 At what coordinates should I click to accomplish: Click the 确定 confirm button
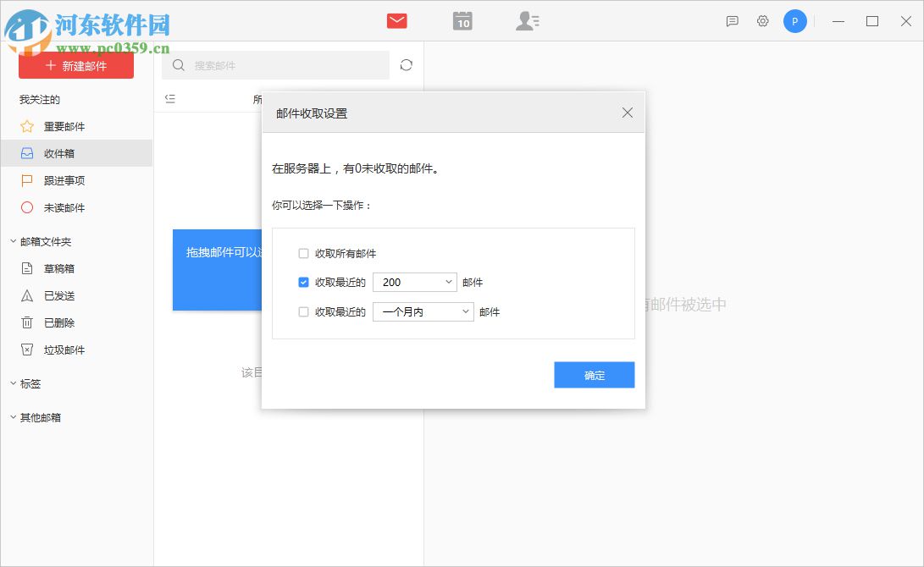(594, 375)
